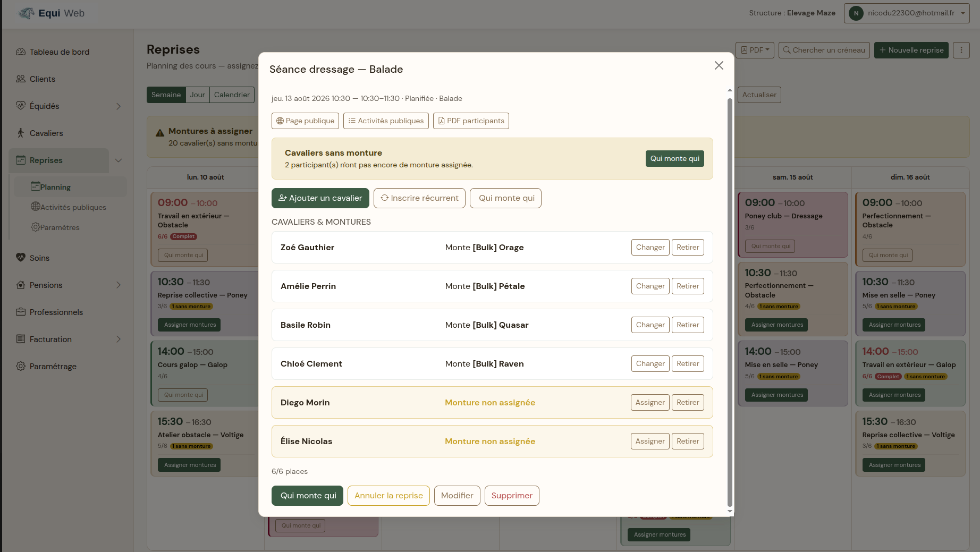Open Sunday 09:00 Perfectionnement Obstacle session card
The width and height of the screenshot is (980, 552).
[x=910, y=229]
